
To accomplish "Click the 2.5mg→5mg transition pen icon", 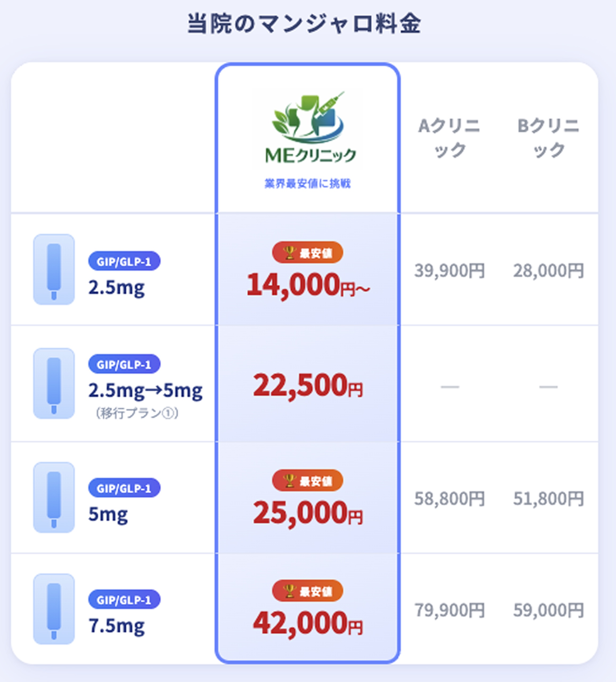I will tap(54, 383).
